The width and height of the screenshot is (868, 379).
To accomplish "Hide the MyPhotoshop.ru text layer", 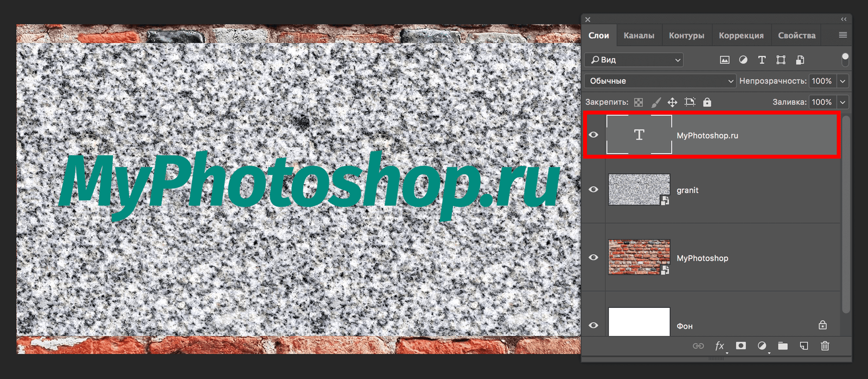I will (x=593, y=135).
